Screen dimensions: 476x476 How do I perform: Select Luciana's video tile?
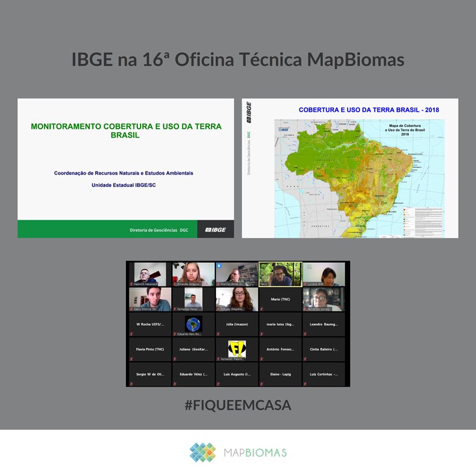[x=324, y=274]
